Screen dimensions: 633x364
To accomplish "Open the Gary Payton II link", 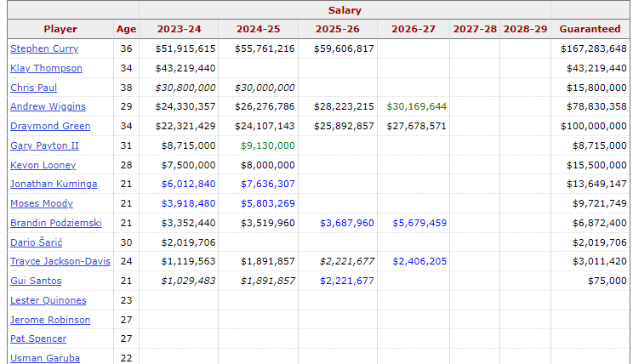I will 44,145.
